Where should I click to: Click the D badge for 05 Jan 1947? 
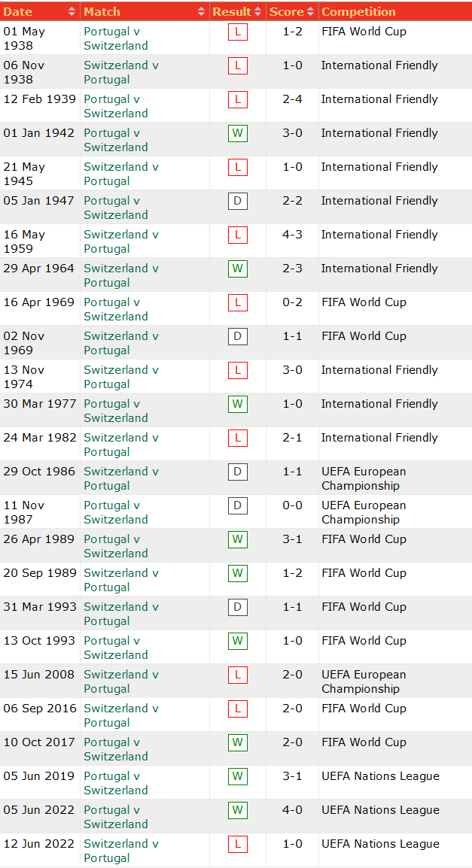238,201
